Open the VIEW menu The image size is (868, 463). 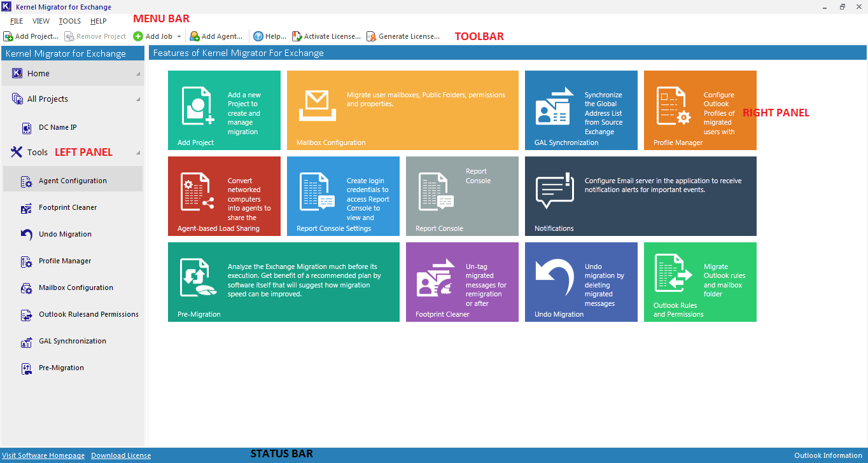[41, 21]
